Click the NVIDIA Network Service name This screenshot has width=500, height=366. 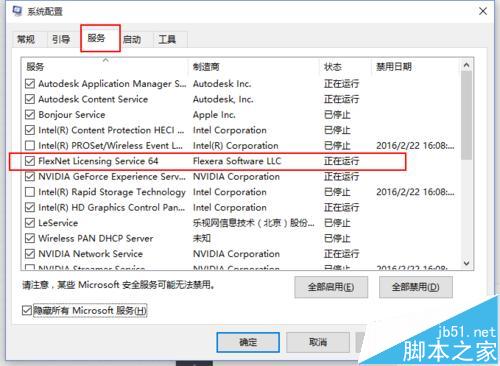(x=90, y=254)
